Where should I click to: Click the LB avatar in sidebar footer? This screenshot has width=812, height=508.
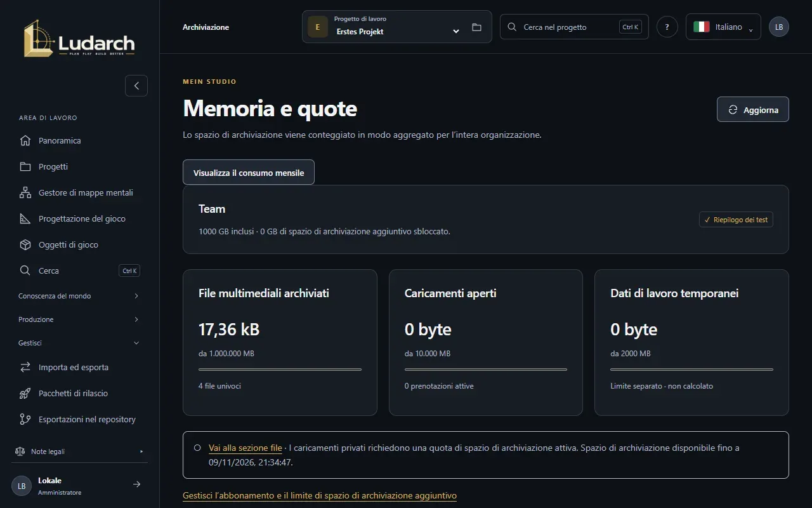(22, 486)
